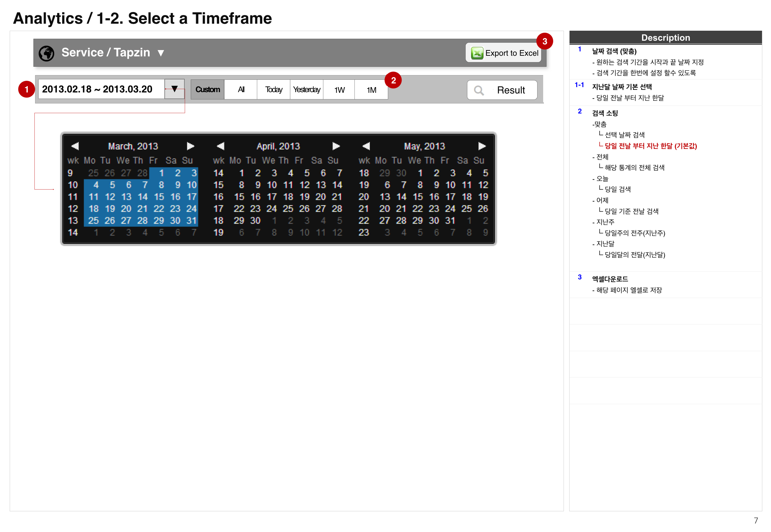771x532 pixels.
Task: Click the May, 2013 calendar title
Action: click(424, 146)
